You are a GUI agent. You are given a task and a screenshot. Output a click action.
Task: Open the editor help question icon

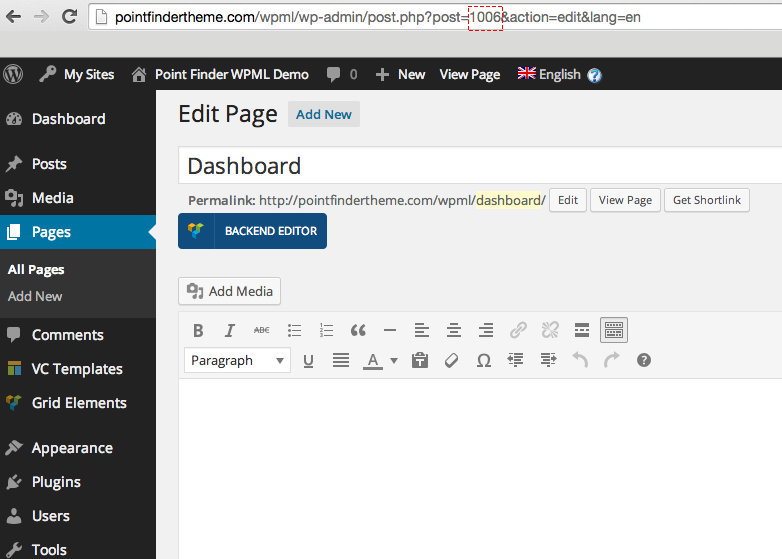pos(644,360)
